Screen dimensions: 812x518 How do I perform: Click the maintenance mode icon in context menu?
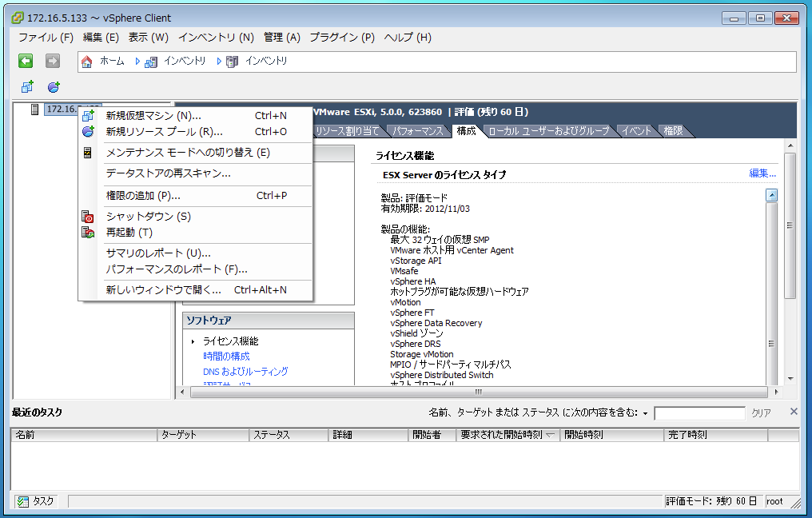tap(88, 153)
